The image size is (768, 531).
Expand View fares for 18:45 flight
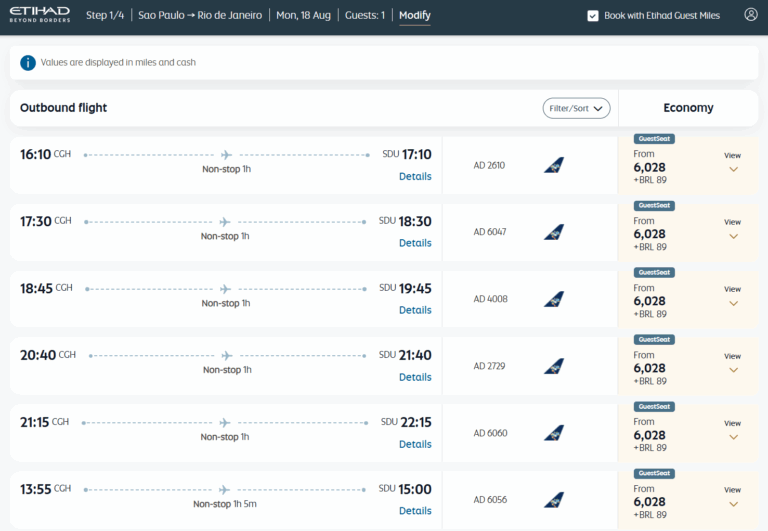[x=733, y=297]
